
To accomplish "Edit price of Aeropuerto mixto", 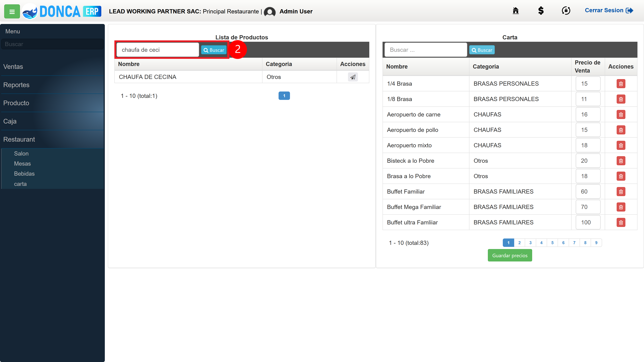I will [x=588, y=145].
